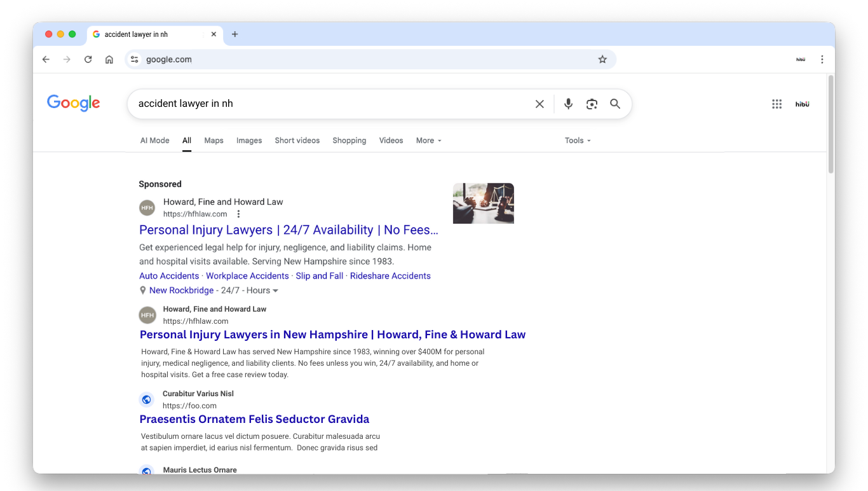868x491 pixels.
Task: Click into the Google search input field
Action: click(x=330, y=104)
